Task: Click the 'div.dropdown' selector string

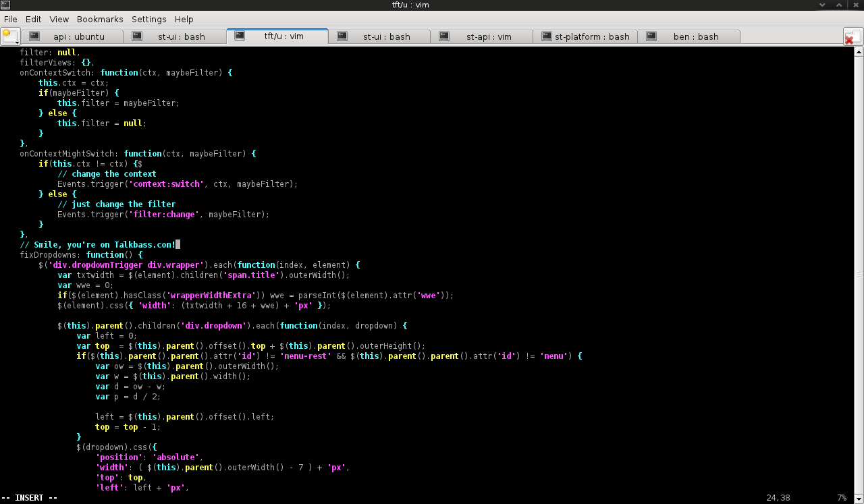Action: (x=214, y=325)
